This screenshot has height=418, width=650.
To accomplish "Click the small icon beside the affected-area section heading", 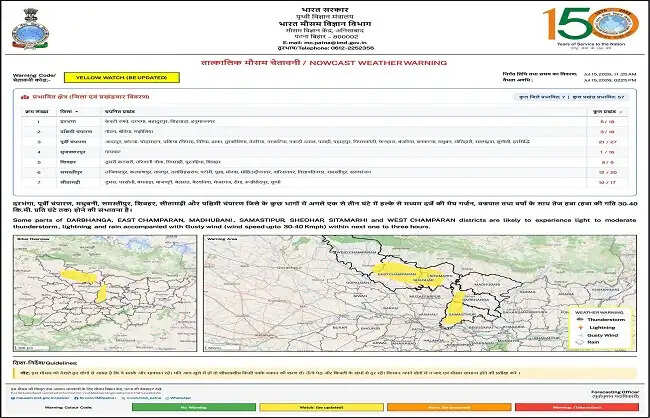I will 23,97.
